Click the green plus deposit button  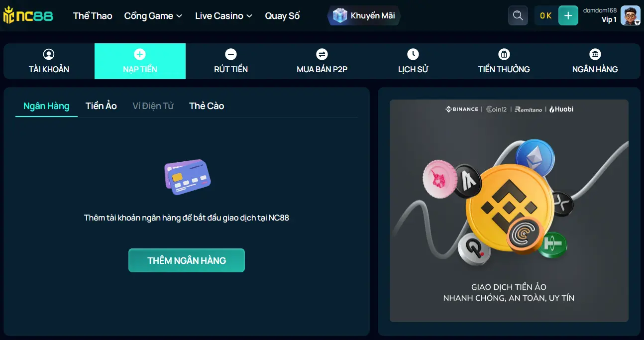(x=568, y=15)
